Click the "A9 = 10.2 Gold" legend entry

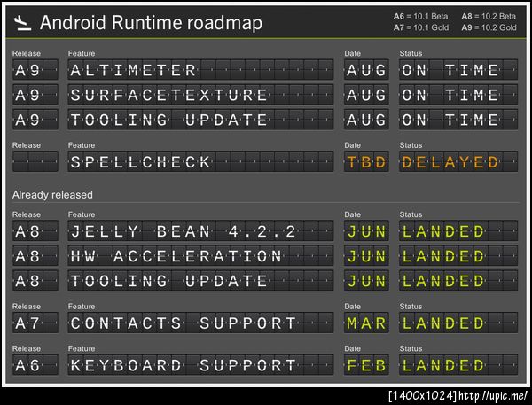tap(489, 27)
